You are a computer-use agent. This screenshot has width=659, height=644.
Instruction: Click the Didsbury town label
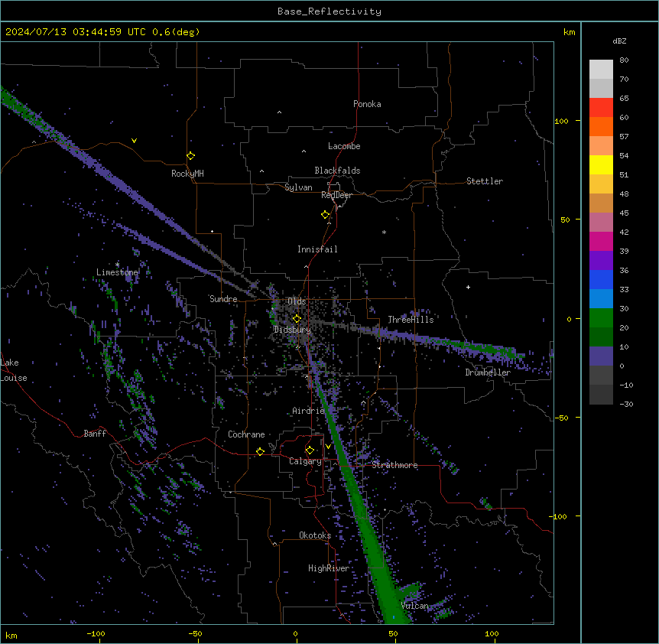[x=293, y=330]
